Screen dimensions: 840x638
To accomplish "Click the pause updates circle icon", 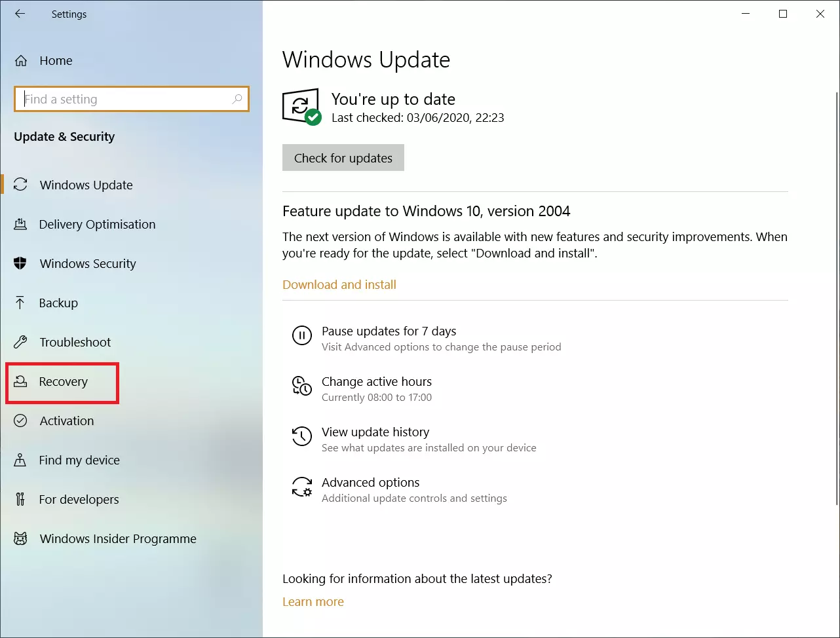I will [301, 336].
